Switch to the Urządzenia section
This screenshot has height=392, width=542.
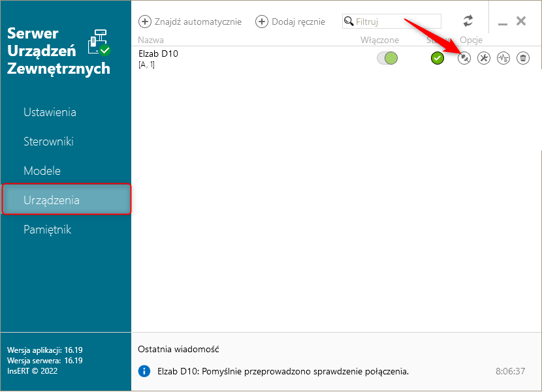(67, 200)
